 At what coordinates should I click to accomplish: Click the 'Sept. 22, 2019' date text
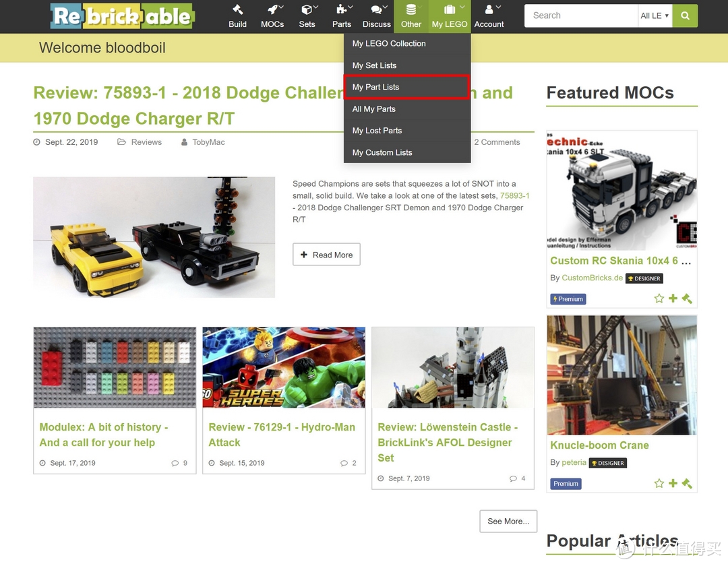pyautogui.click(x=71, y=142)
